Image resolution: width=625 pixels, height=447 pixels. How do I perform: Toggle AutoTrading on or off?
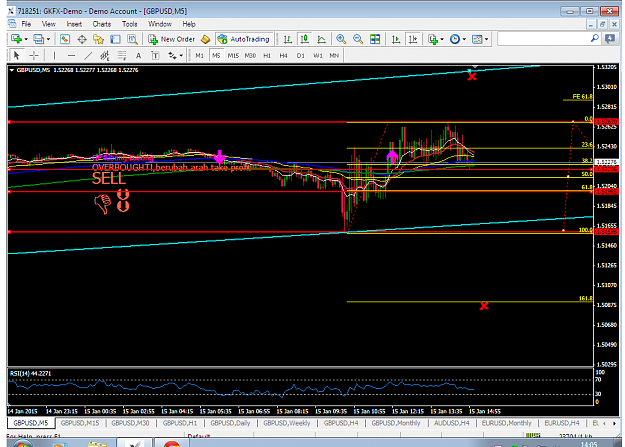pos(244,39)
